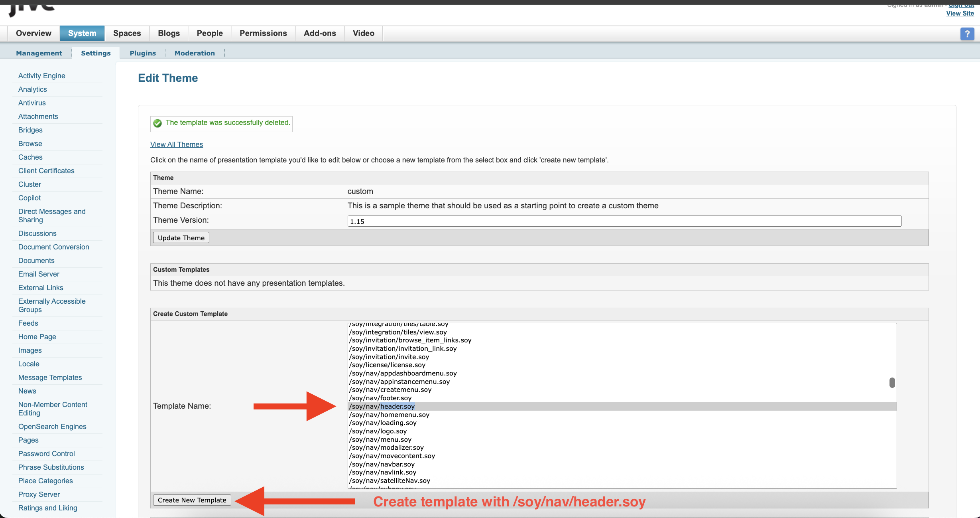
Task: Follow the View All Themes link
Action: pos(177,144)
